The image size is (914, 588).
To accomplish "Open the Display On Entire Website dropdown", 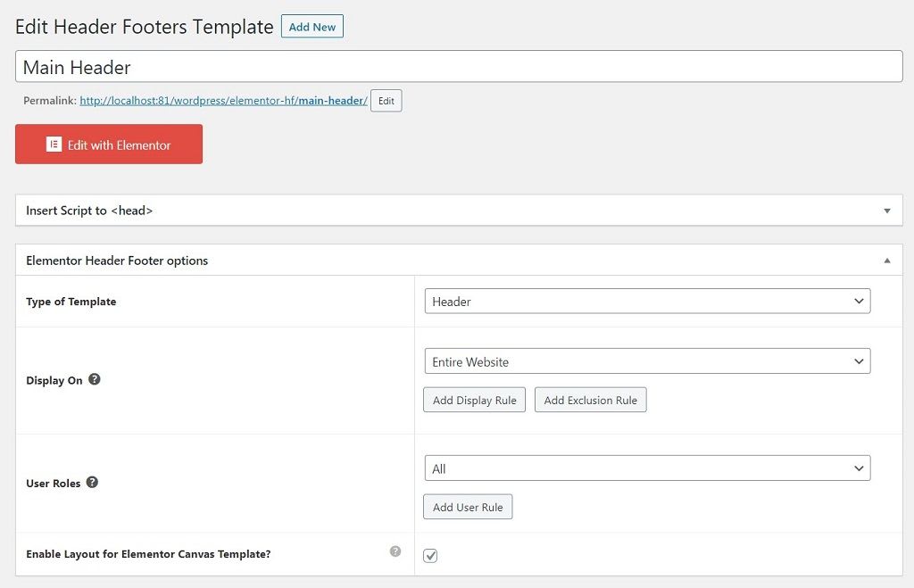I will (x=648, y=361).
